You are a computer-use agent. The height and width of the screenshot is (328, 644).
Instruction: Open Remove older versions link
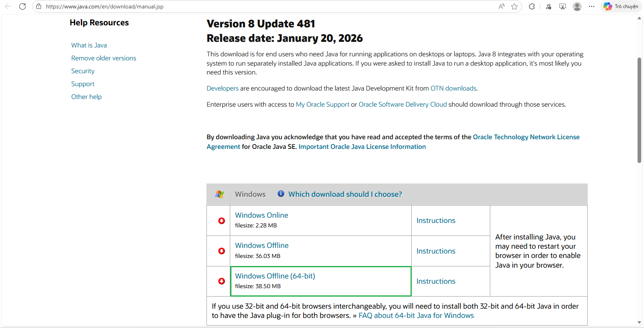[x=104, y=58]
